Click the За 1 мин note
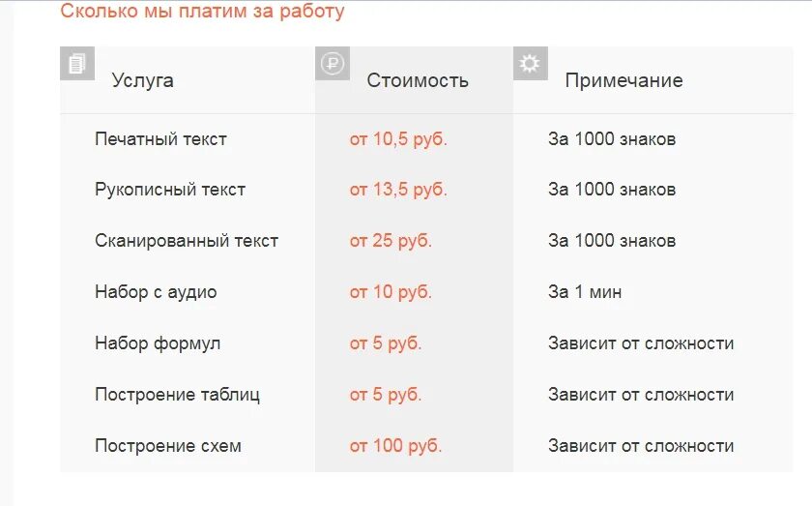This screenshot has width=812, height=506. click(x=585, y=292)
